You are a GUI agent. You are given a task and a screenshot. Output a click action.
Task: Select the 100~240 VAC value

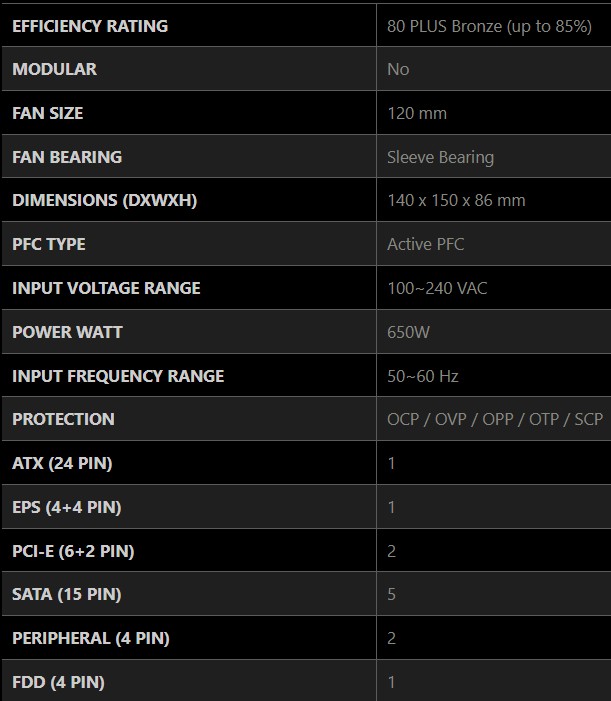pyautogui.click(x=437, y=288)
